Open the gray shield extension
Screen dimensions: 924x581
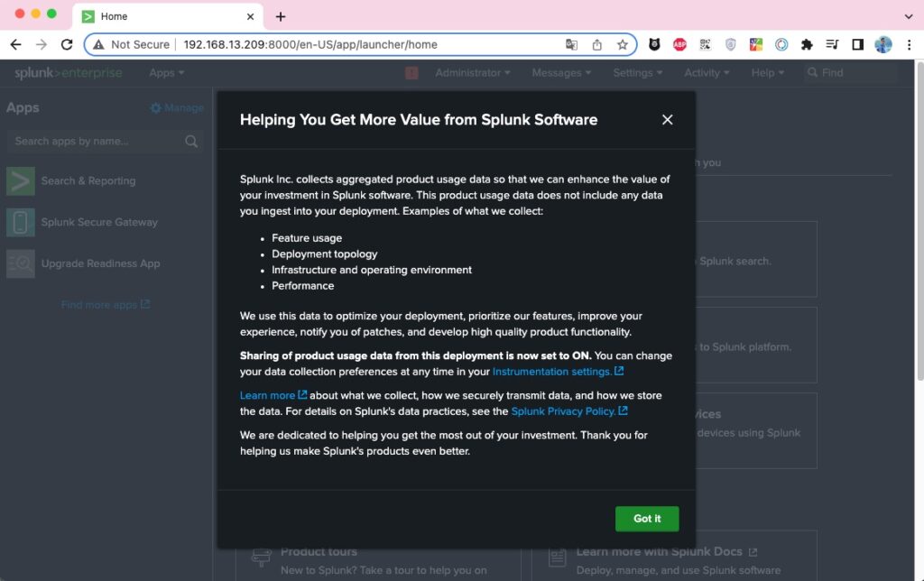click(731, 45)
